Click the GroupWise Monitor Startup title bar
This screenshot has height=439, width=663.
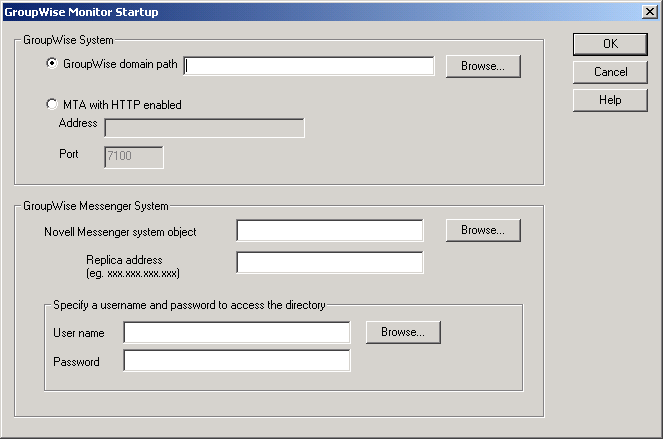[300, 11]
